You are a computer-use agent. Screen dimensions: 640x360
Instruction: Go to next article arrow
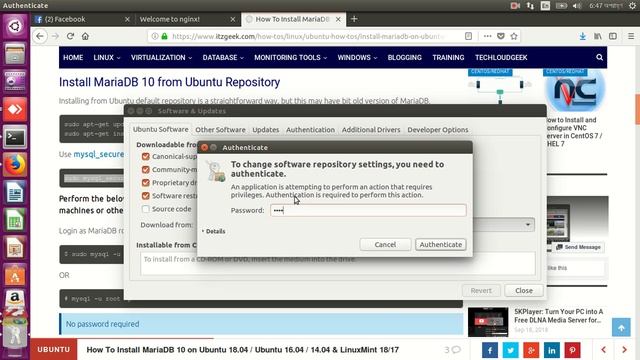coord(624,350)
